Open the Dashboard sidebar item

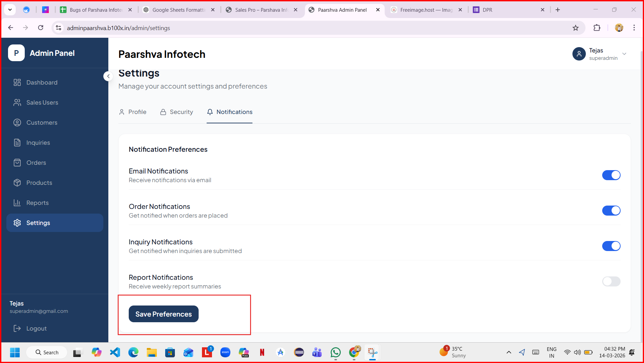(x=55, y=83)
